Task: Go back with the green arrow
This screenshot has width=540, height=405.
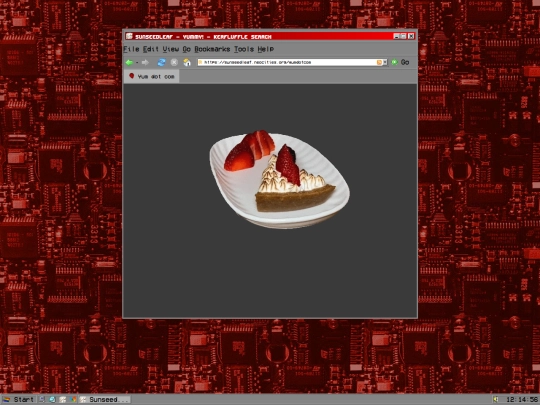Action: point(129,62)
